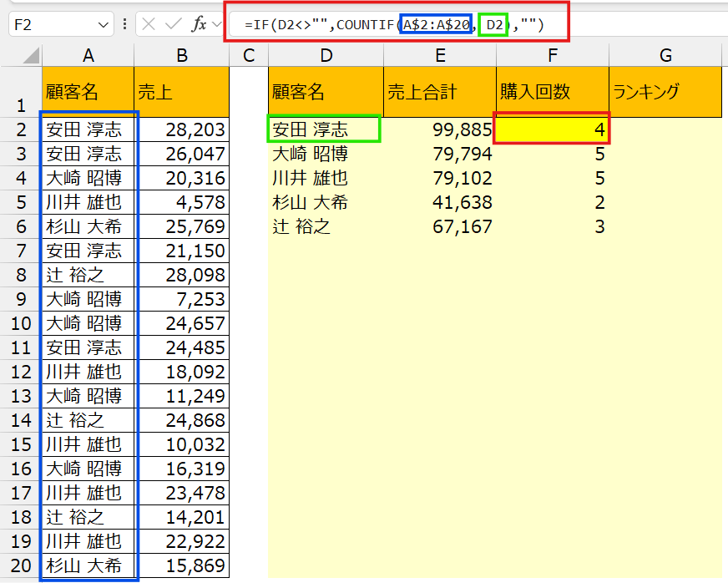The width and height of the screenshot is (728, 583).
Task: Click cell D2 with 安田 淳志
Action: (x=324, y=129)
